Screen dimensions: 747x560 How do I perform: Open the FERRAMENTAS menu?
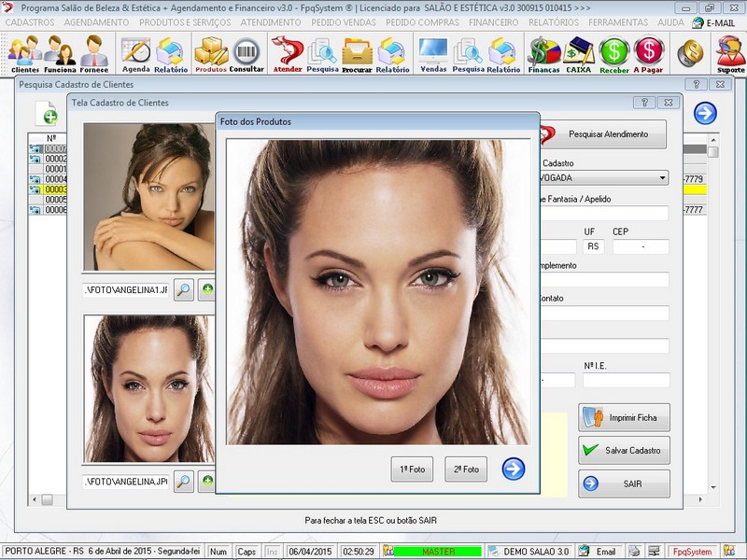618,22
